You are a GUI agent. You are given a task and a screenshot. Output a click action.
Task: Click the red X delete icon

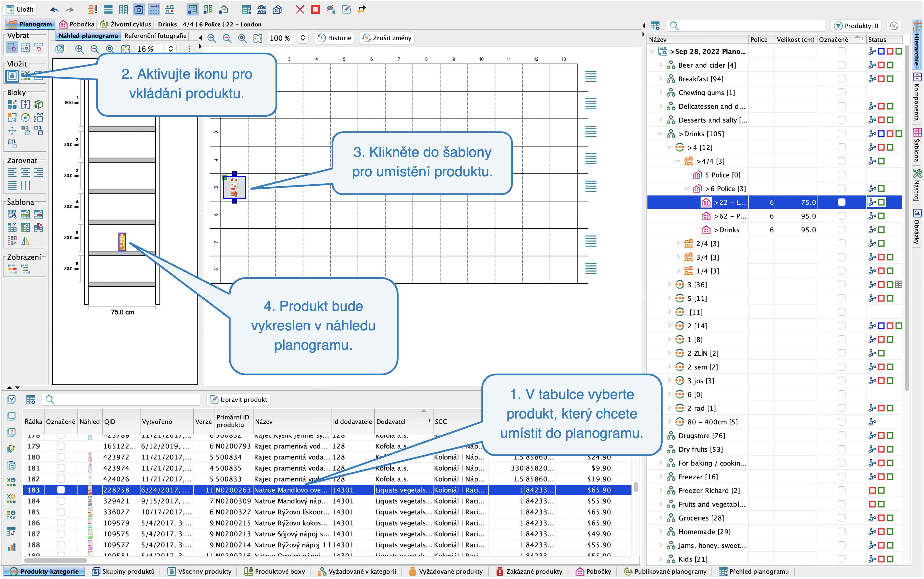coord(300,9)
